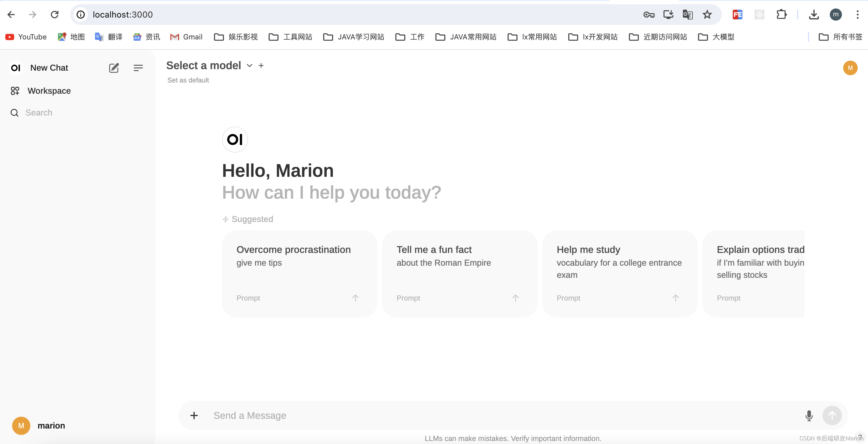This screenshot has width=868, height=444.
Task: Open the 大模型 bookmarks folder
Action: (716, 37)
